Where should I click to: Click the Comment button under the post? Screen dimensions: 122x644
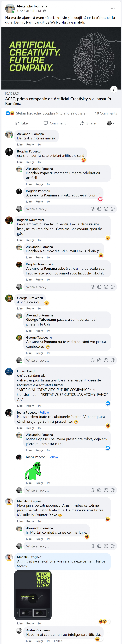pyautogui.click(x=55, y=123)
